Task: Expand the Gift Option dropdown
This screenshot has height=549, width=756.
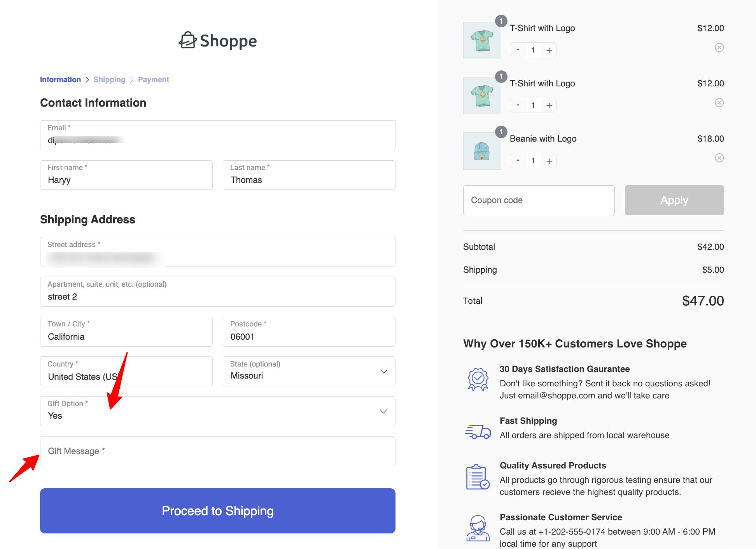Action: click(x=217, y=411)
